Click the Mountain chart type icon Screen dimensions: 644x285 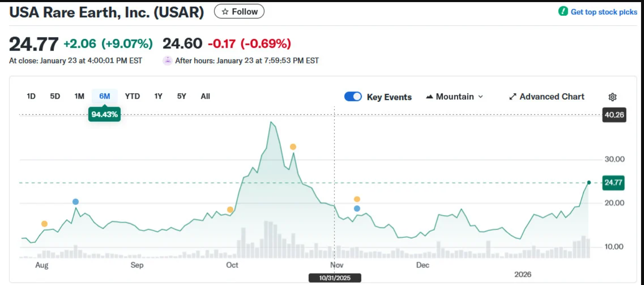[x=430, y=97]
